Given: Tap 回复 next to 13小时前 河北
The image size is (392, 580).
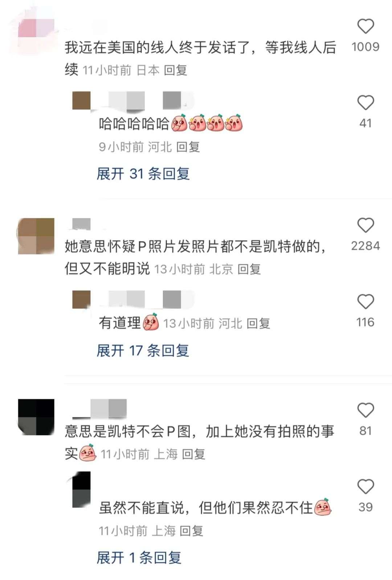Looking at the screenshot, I should pyautogui.click(x=258, y=323).
